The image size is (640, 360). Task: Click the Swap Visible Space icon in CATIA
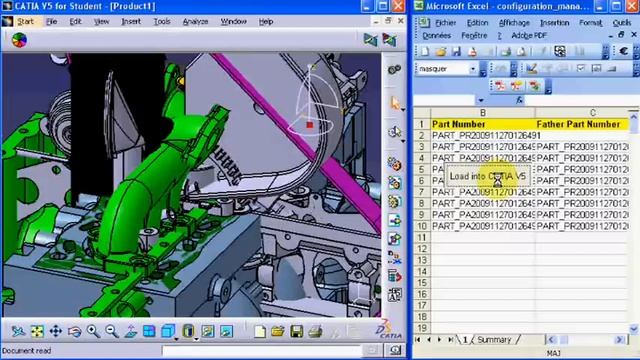227,331
